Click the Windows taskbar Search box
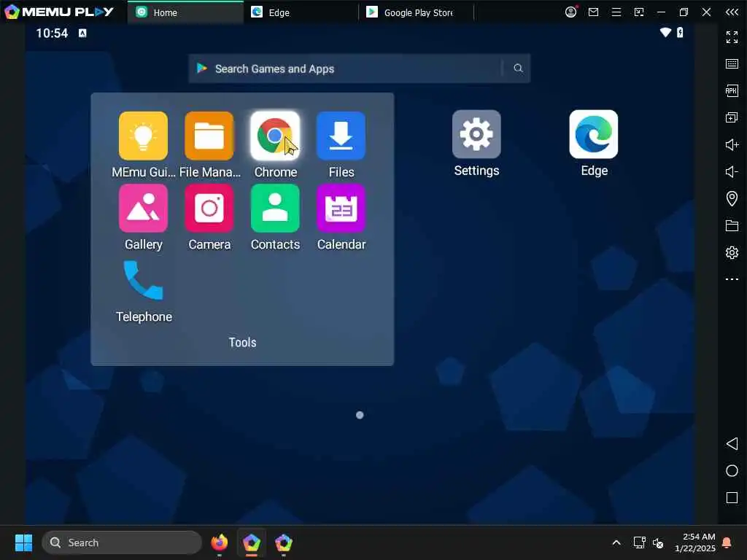The height and width of the screenshot is (560, 747). (122, 542)
